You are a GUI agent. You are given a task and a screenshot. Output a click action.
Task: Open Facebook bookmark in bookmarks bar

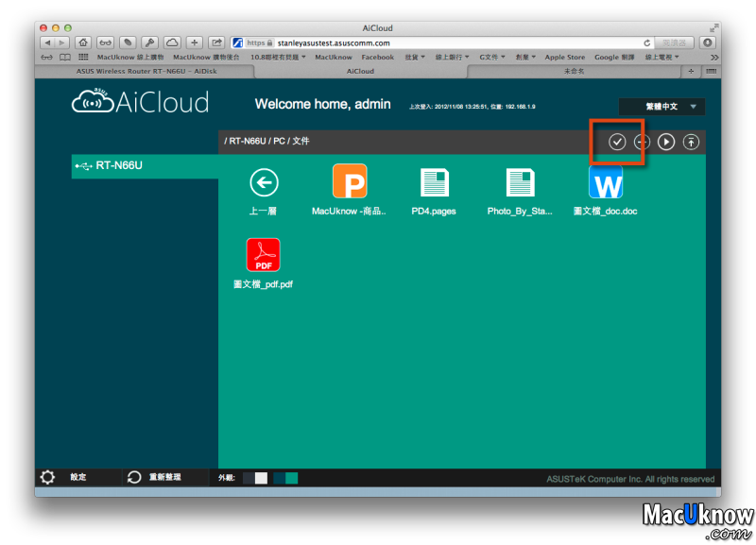[x=377, y=57]
